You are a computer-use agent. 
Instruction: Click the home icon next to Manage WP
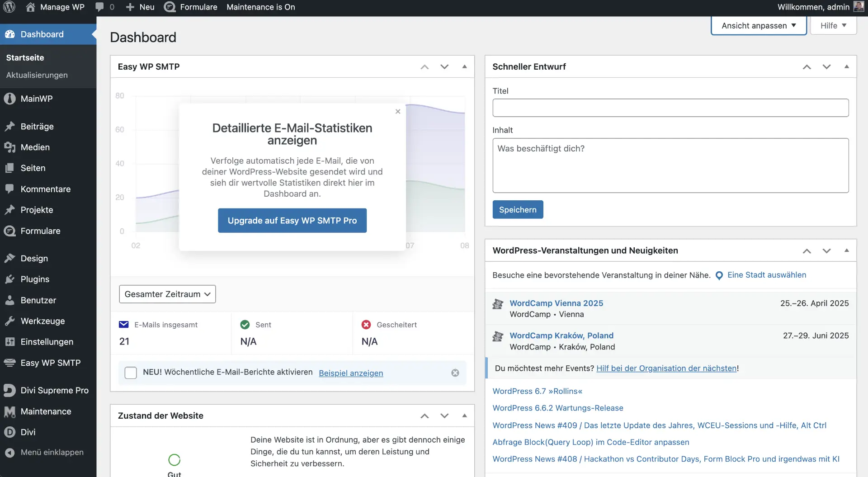tap(30, 7)
